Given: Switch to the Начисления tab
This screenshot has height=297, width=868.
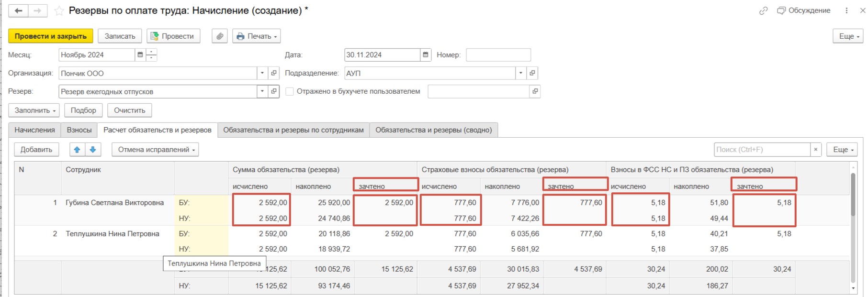Looking at the screenshot, I should [34, 130].
